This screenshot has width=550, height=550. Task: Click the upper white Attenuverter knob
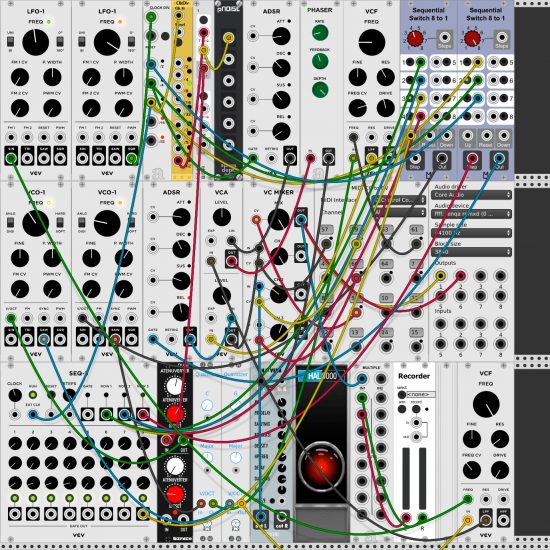[x=175, y=386]
